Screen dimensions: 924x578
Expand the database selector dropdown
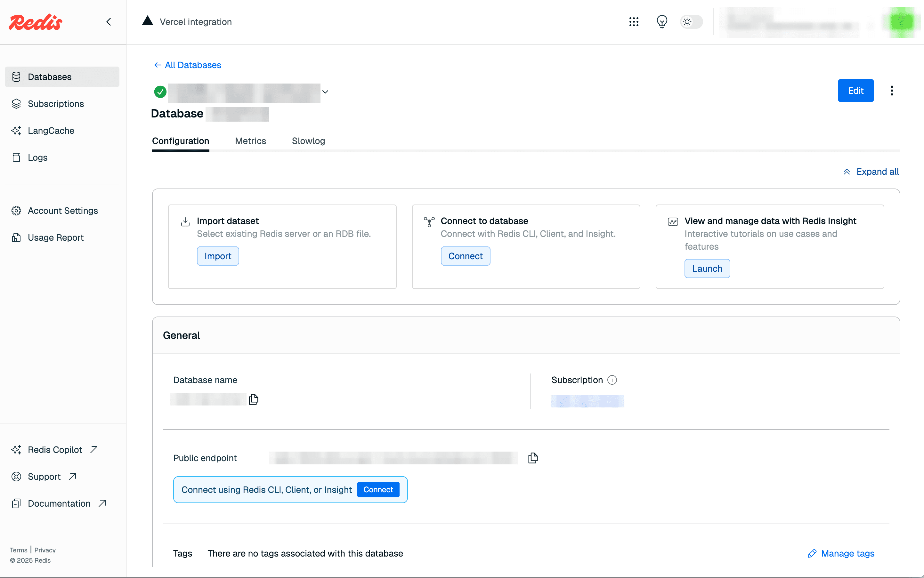coord(325,92)
